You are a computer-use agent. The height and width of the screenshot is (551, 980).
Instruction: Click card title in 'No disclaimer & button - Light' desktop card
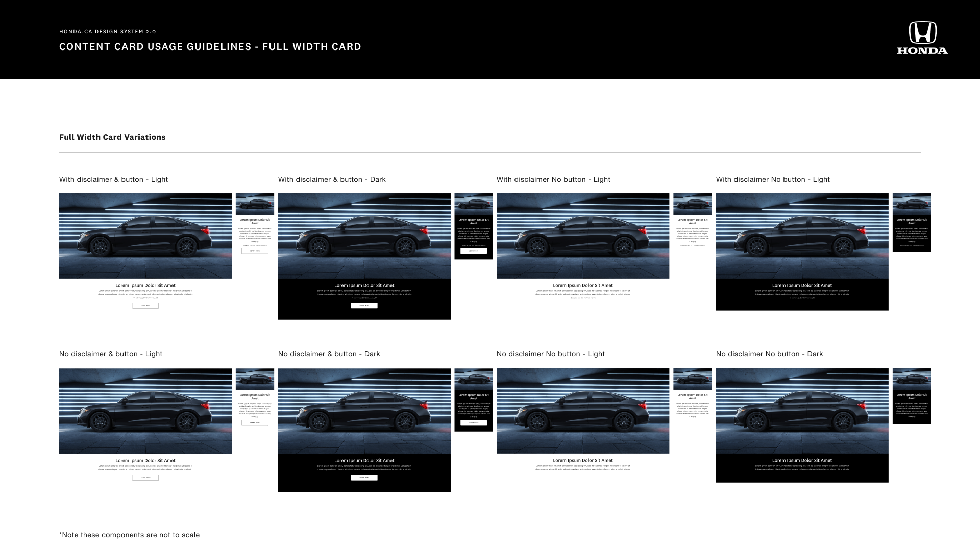145,460
